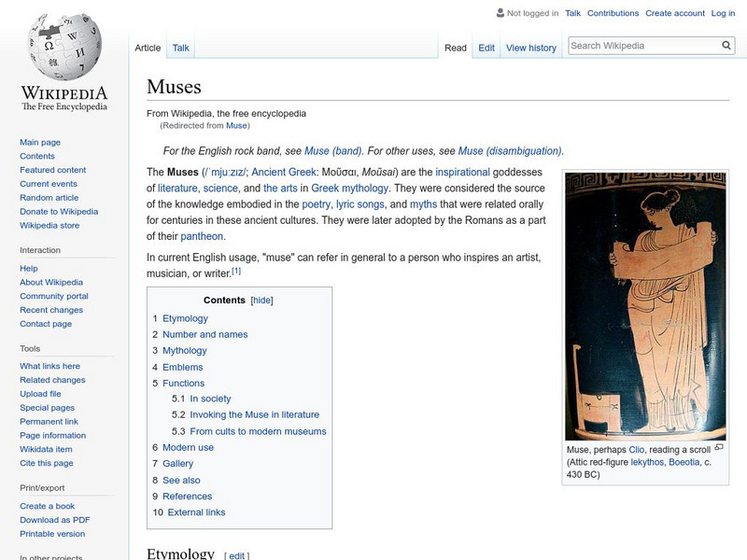747x560 pixels.
Task: Open Related changes link
Action: point(52,380)
